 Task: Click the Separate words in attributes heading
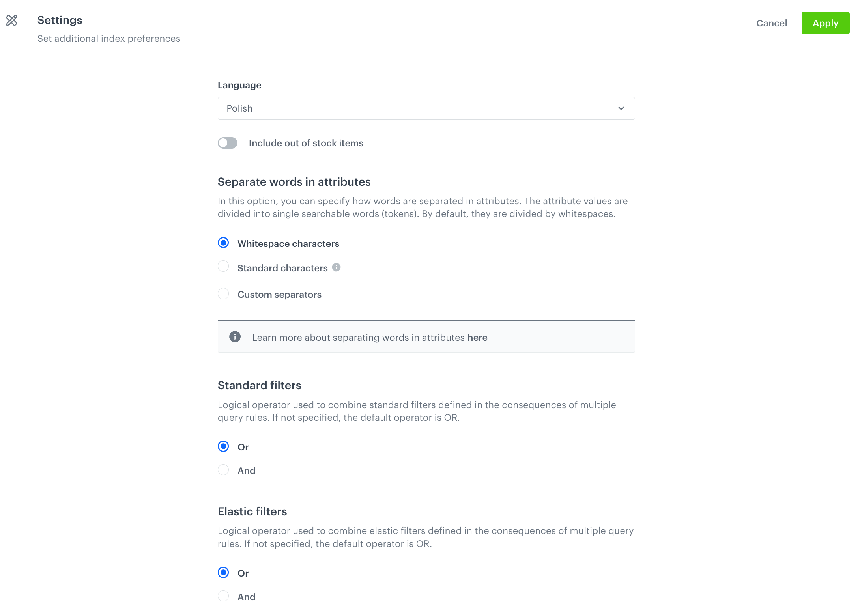click(294, 181)
